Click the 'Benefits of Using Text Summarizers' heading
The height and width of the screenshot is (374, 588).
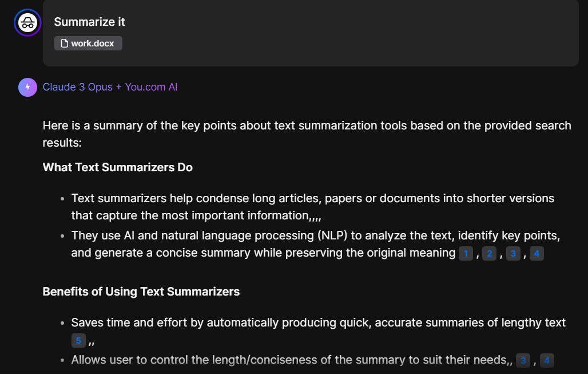tap(141, 292)
